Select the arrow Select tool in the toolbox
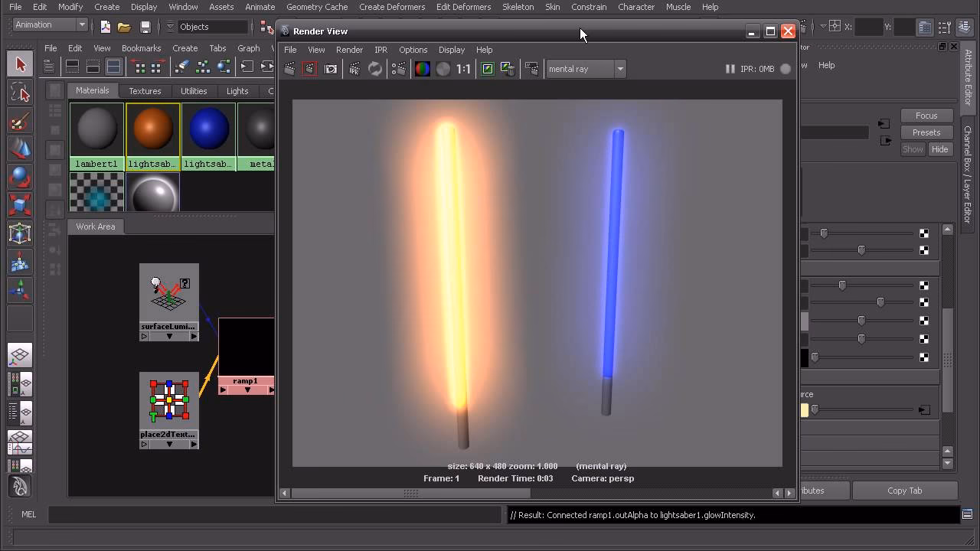Screen dimensions: 980x551 pyautogui.click(x=21, y=64)
